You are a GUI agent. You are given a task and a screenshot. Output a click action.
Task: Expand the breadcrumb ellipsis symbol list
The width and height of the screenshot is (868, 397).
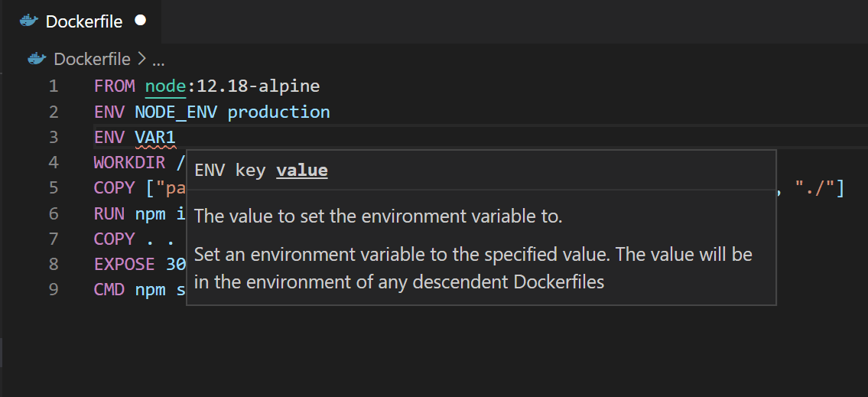click(x=158, y=60)
